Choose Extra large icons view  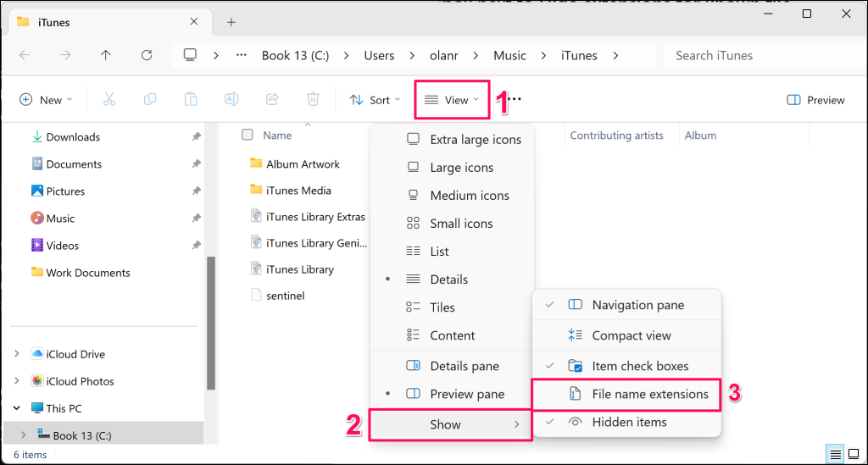(x=452, y=140)
